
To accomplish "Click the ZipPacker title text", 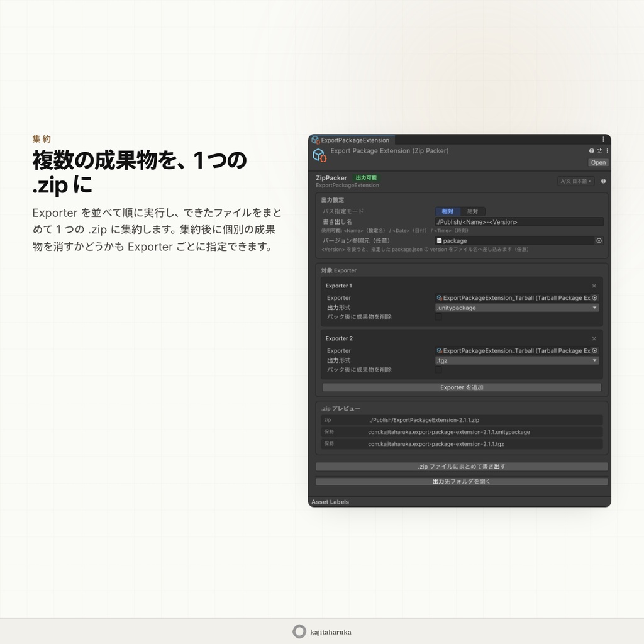I will click(x=331, y=178).
